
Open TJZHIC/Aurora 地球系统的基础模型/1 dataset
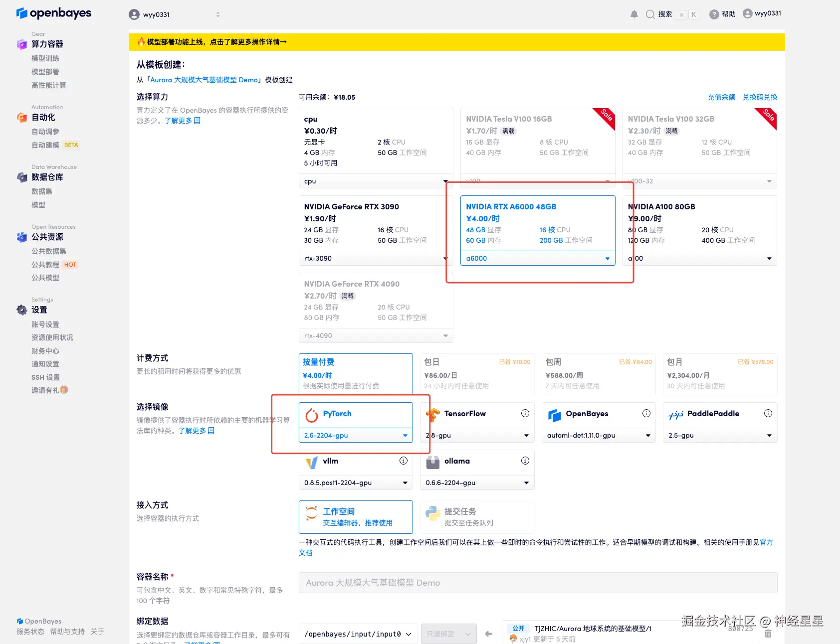[593, 629]
